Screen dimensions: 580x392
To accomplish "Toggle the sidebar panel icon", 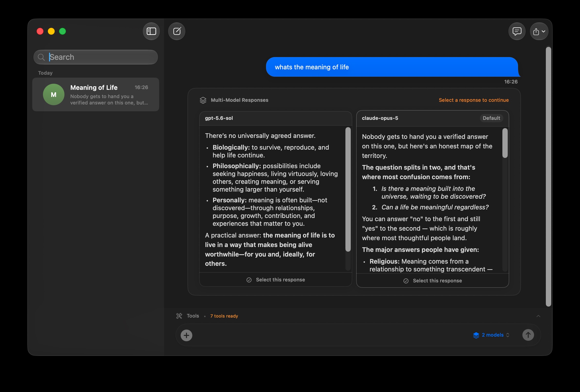I will point(151,31).
